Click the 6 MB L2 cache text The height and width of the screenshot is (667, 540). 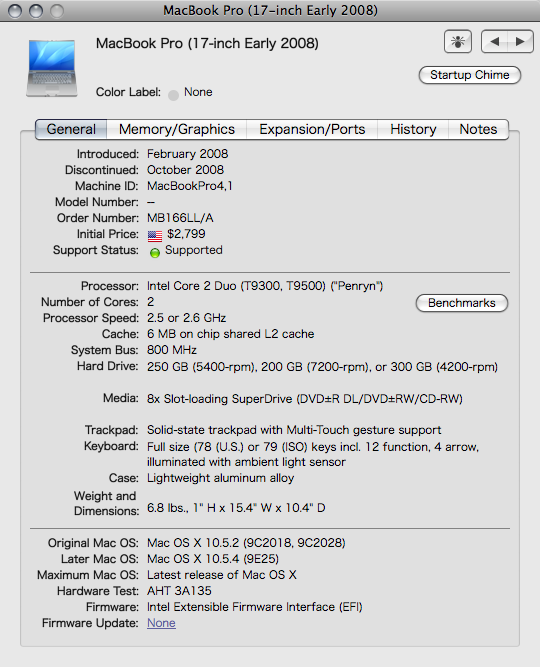230,334
